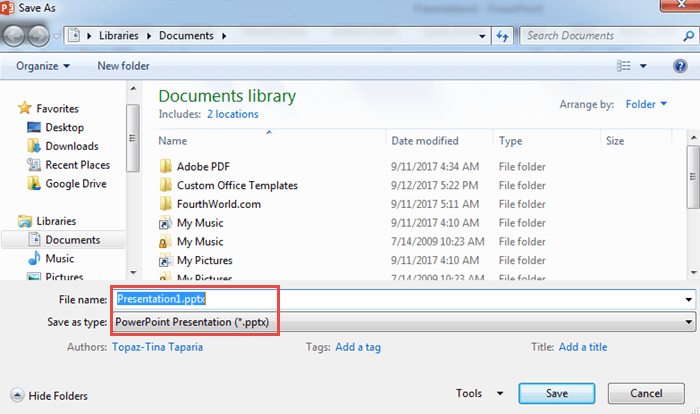Click the Hide Folders arrow icon

[x=17, y=395]
